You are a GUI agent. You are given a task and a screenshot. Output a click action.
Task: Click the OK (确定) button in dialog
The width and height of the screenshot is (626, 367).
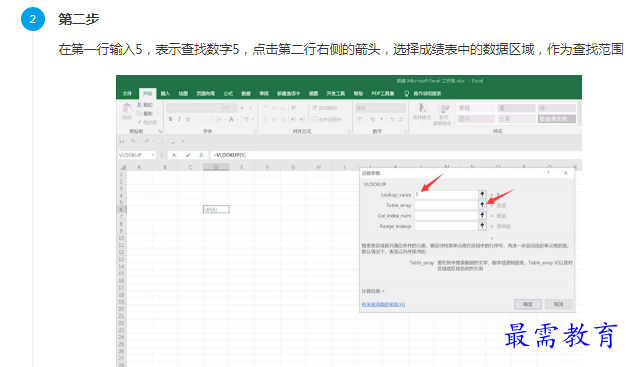528,304
